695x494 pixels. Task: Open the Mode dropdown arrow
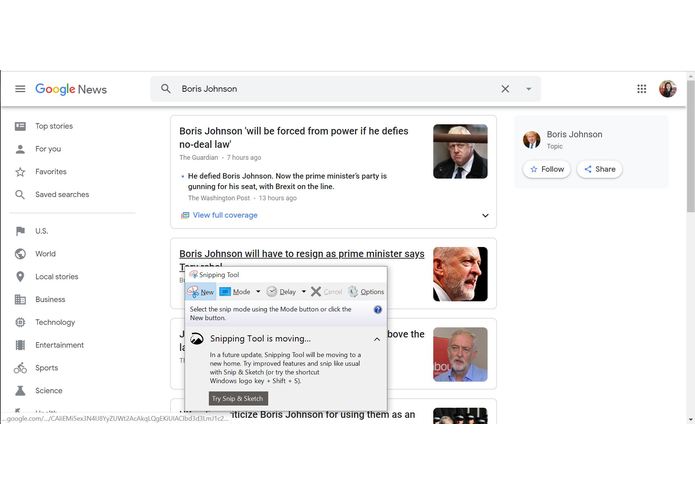[x=258, y=292]
